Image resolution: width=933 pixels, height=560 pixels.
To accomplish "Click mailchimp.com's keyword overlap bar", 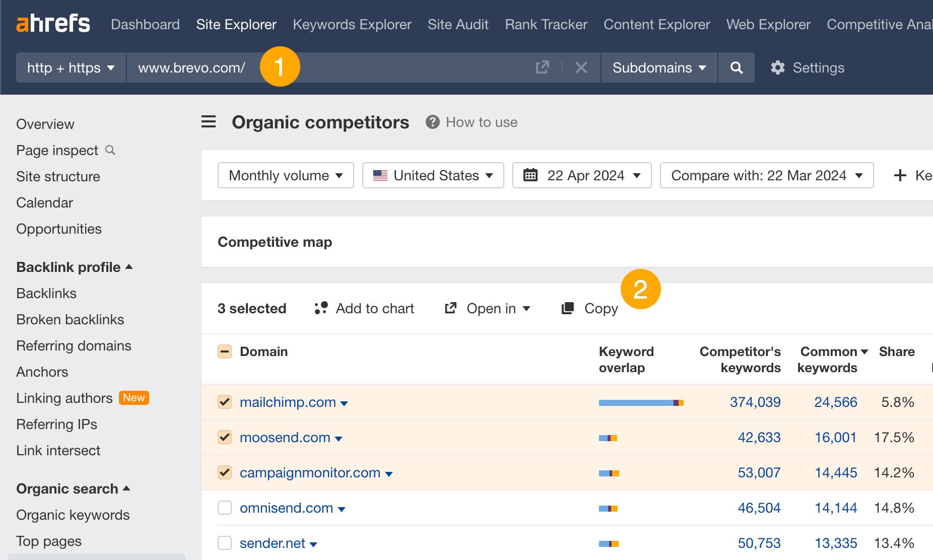I will (640, 402).
